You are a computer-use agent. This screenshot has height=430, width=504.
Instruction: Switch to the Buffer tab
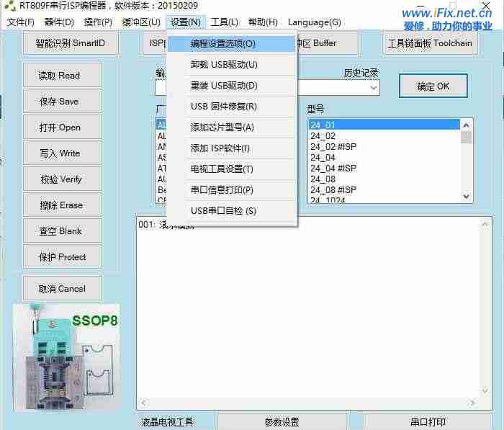coord(327,43)
